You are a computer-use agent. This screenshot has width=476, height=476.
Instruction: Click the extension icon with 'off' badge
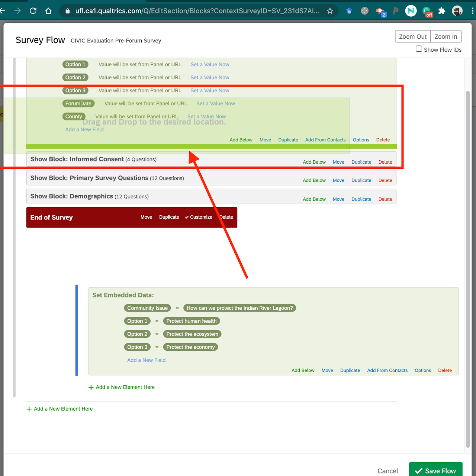(427, 12)
